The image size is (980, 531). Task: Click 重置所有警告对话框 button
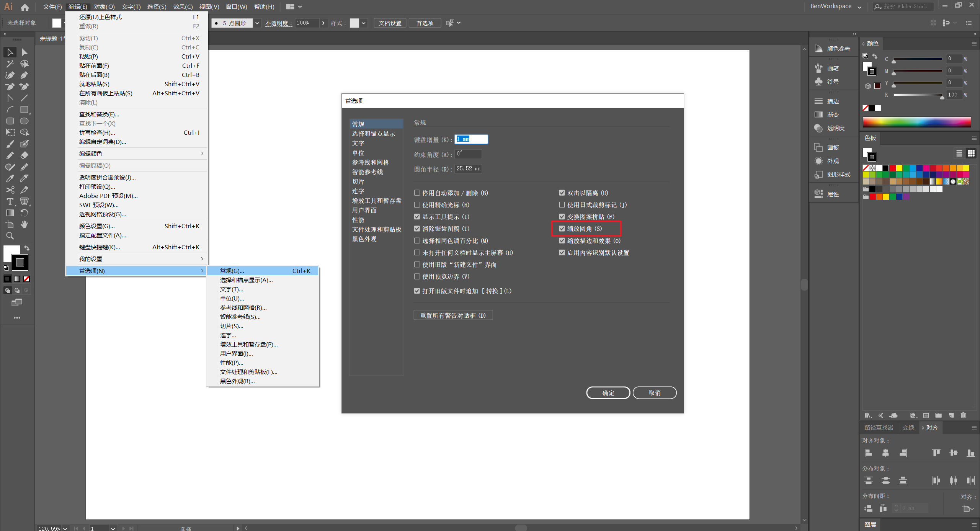(x=453, y=315)
